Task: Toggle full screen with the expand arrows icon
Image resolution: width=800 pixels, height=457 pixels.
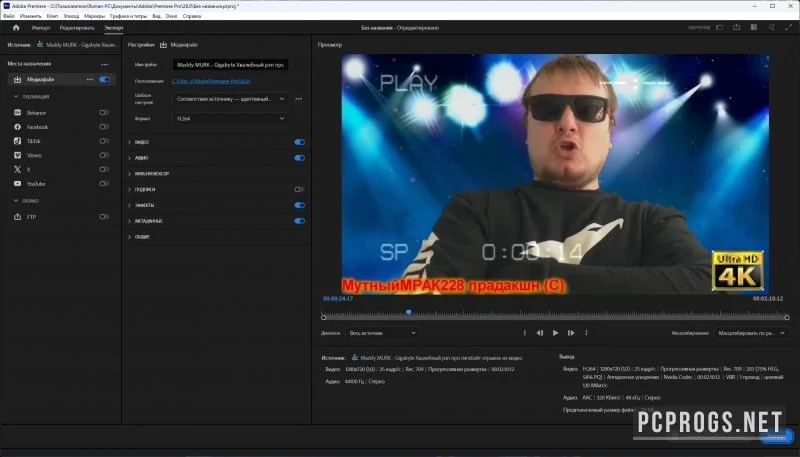Action: (x=788, y=28)
